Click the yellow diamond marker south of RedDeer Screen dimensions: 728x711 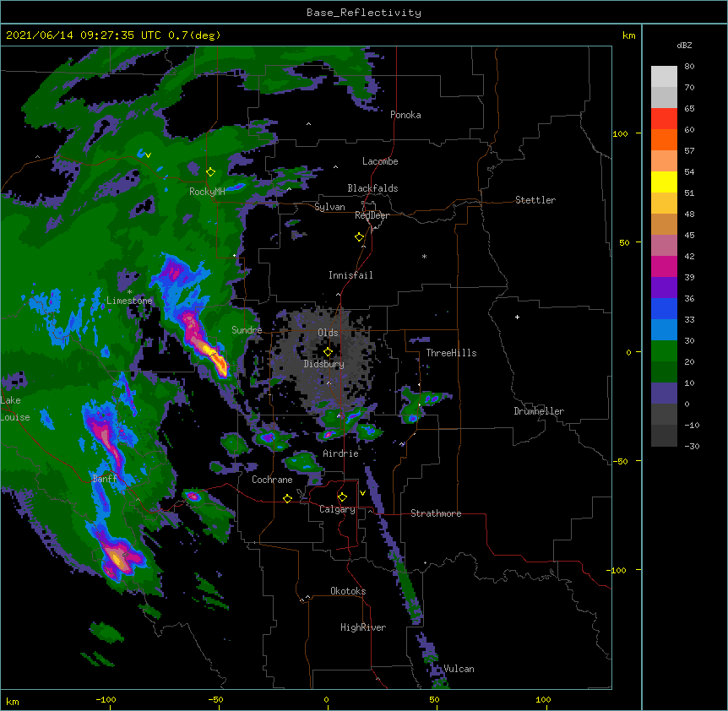(x=359, y=237)
